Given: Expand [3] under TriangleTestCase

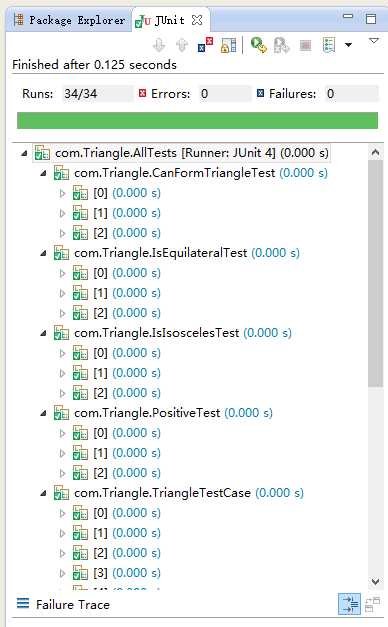Looking at the screenshot, I should 62,573.
